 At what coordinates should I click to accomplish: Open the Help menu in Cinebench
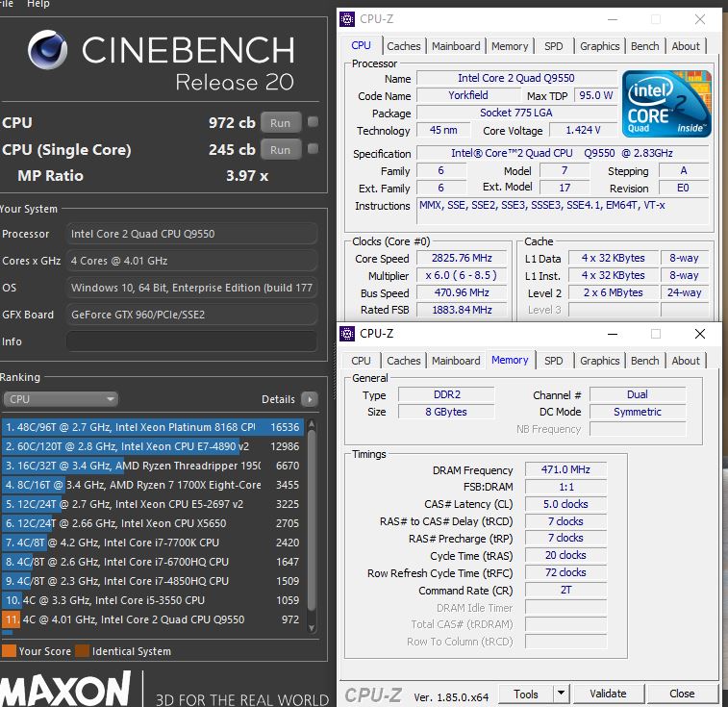[x=38, y=4]
